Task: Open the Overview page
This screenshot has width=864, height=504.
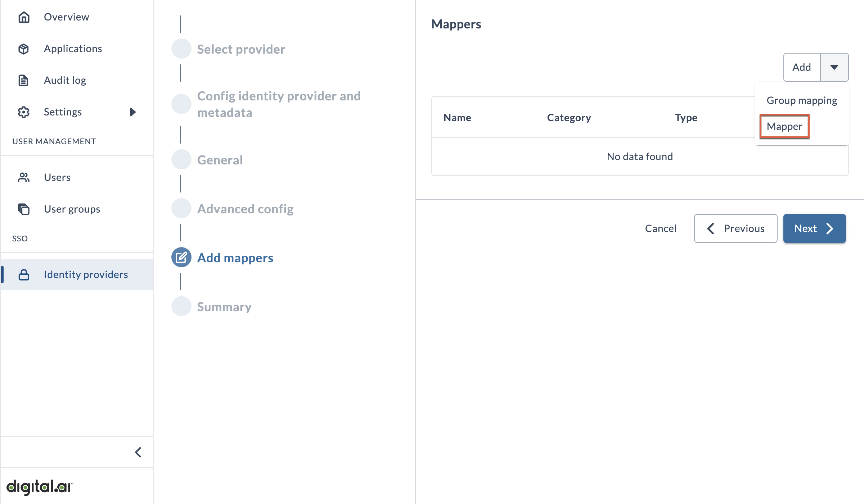Action: click(77, 17)
